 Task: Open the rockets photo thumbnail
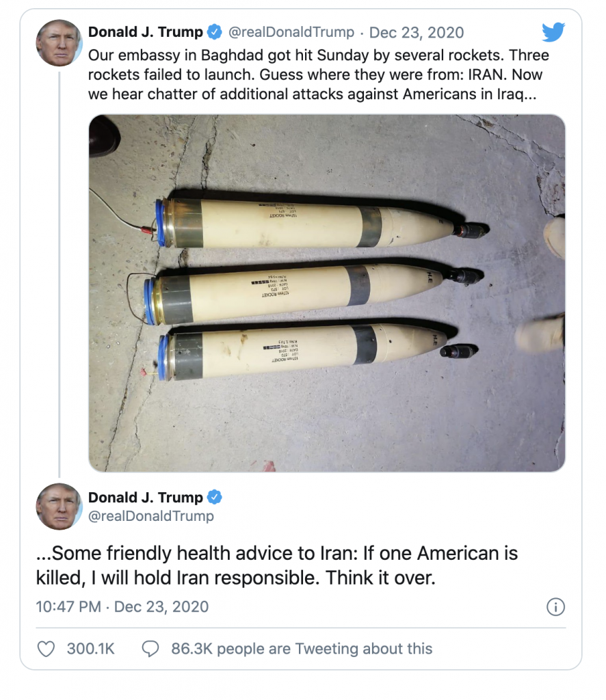pos(327,293)
